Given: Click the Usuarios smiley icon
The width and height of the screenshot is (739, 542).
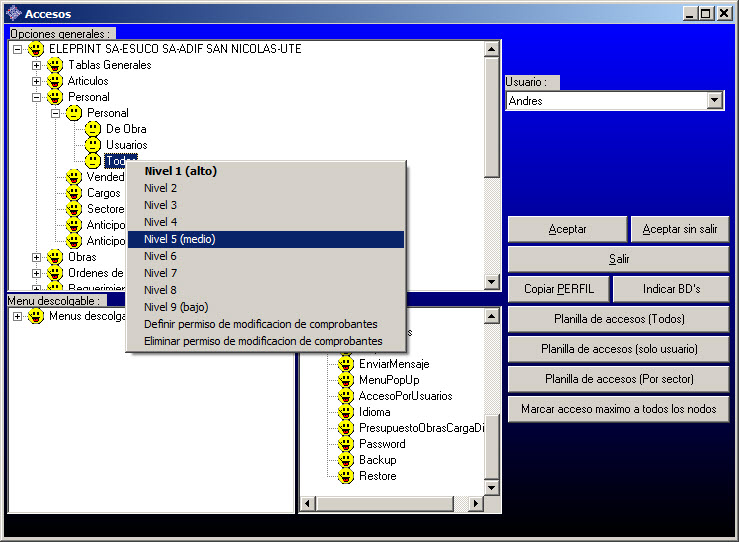Looking at the screenshot, I should click(93, 145).
